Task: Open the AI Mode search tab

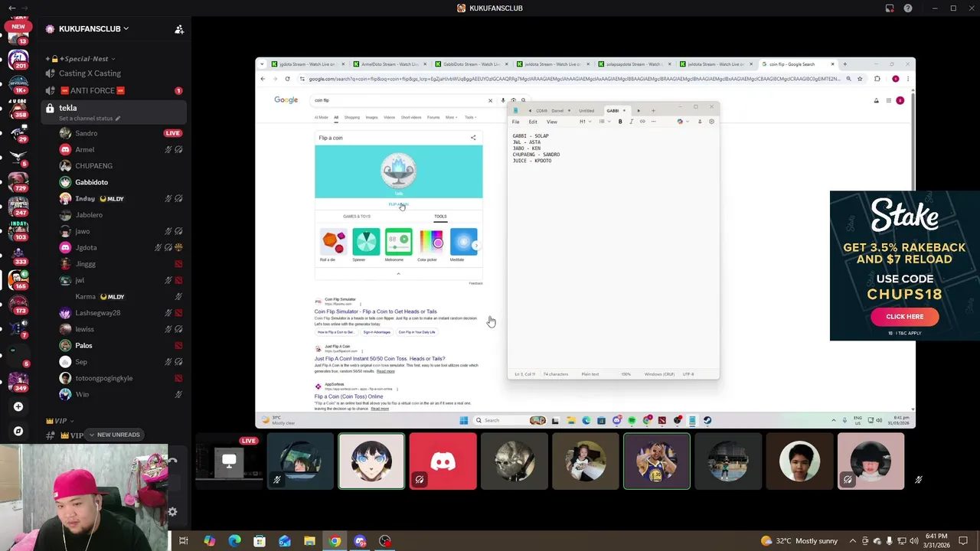Action: (x=321, y=117)
